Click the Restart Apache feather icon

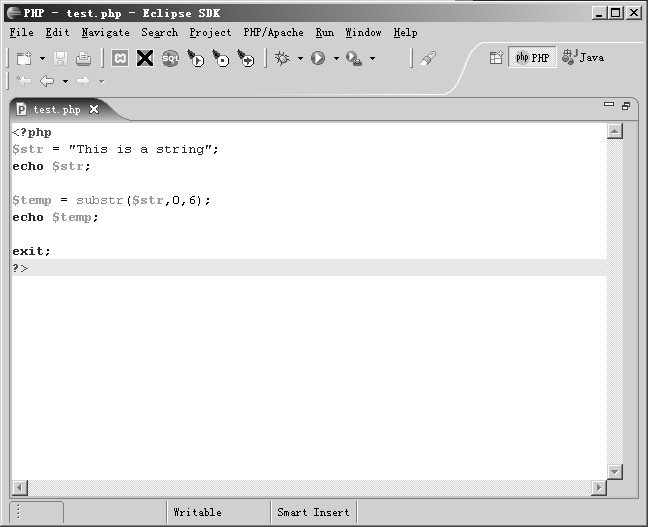tap(246, 58)
